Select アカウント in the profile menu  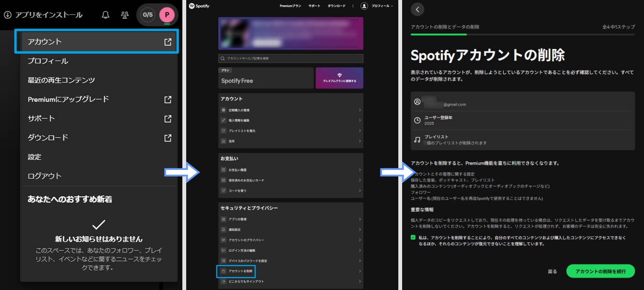(99, 42)
